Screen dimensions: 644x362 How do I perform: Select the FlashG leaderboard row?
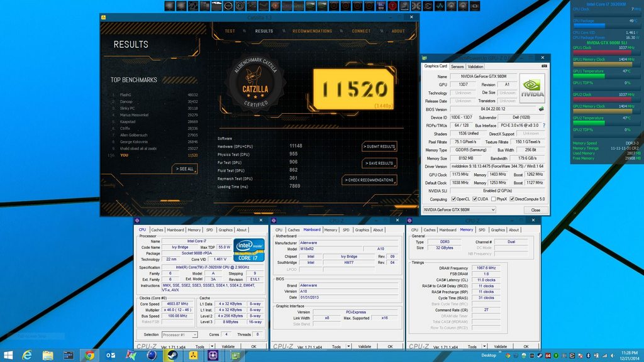pos(155,95)
